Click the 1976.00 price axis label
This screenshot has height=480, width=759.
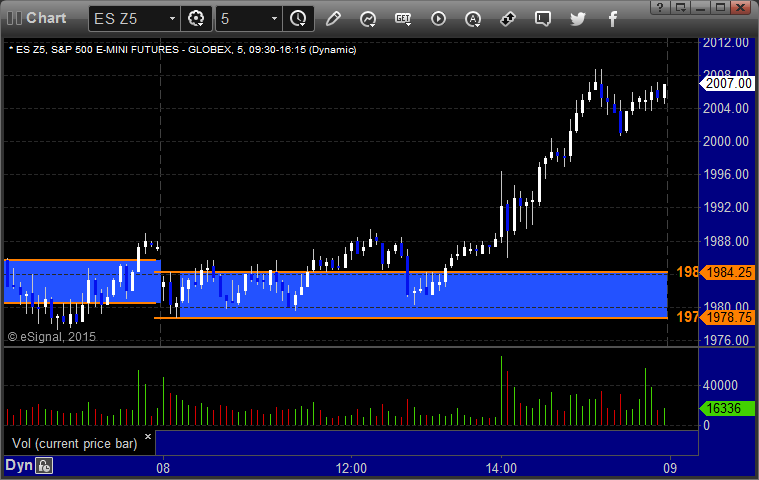[x=726, y=340]
